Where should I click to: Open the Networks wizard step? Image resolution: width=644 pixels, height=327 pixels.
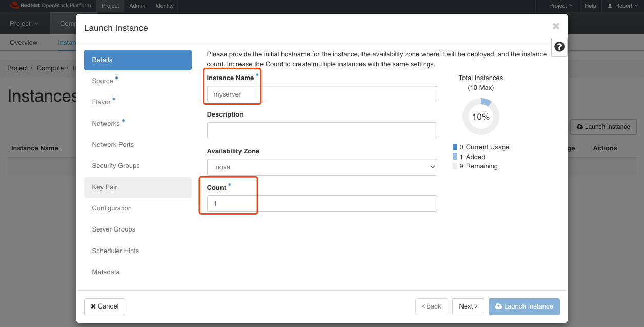(106, 124)
